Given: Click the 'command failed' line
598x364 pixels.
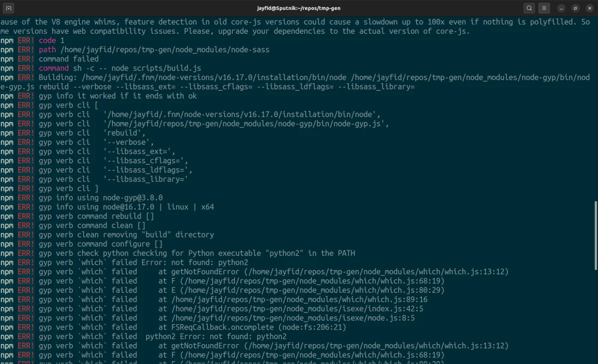Looking at the screenshot, I should pos(49,59).
